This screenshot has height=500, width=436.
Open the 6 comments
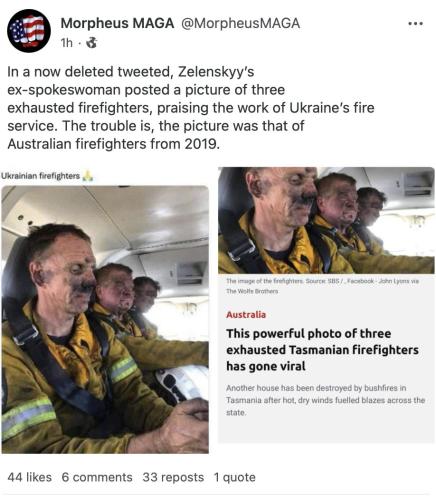click(x=97, y=477)
